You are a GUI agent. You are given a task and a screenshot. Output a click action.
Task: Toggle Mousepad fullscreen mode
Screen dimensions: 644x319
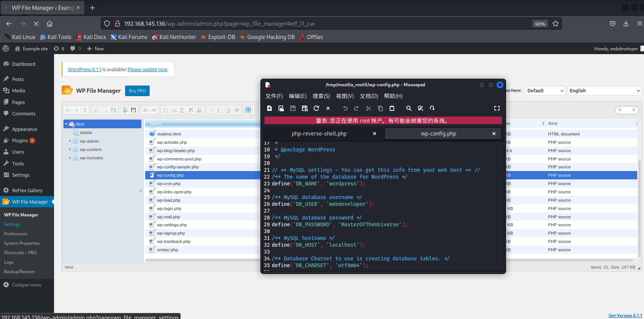click(497, 108)
